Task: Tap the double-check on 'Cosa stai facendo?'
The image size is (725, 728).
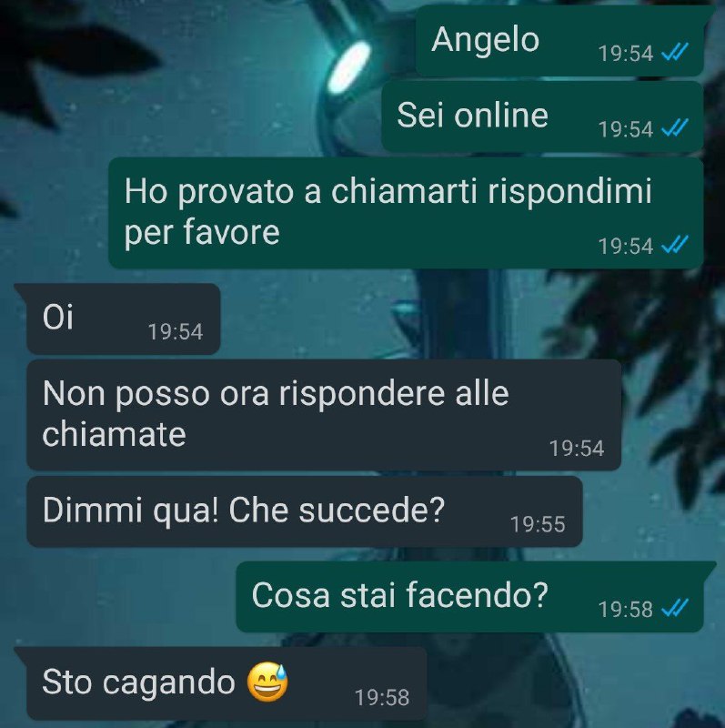Action: 674,608
